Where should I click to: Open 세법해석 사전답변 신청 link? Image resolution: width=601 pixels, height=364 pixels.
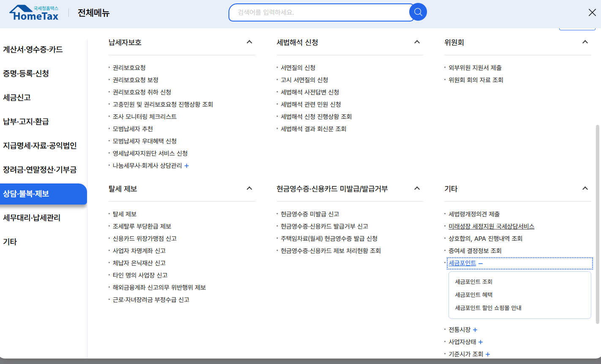[310, 92]
